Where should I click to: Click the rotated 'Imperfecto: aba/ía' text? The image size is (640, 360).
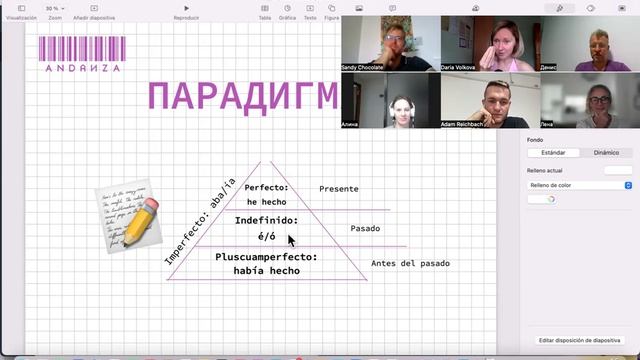pos(200,222)
